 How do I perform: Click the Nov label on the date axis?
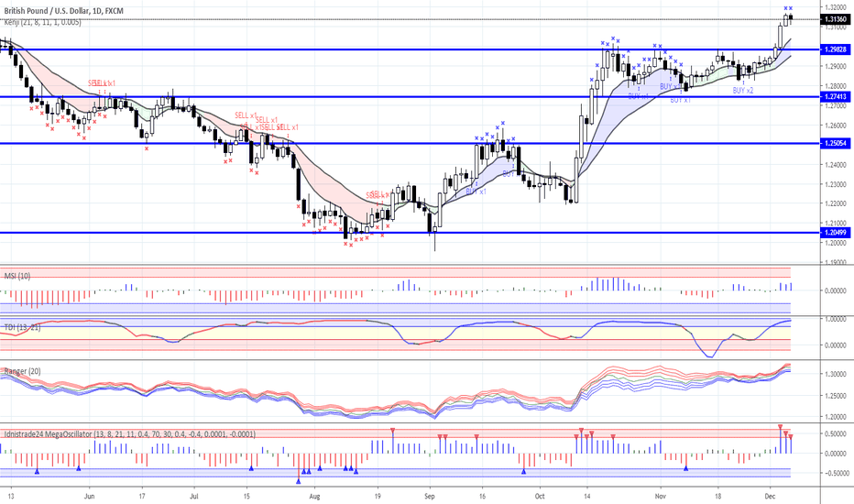tap(660, 495)
